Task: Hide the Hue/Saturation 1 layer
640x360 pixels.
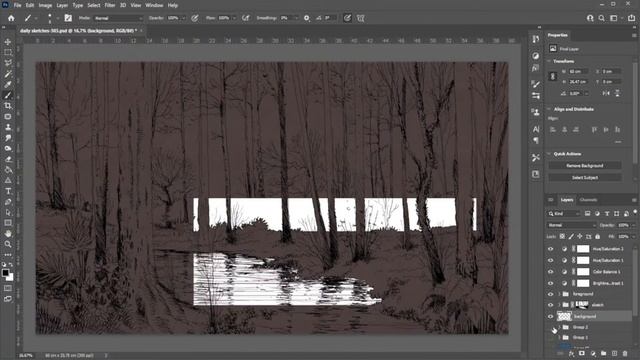Action: coord(550,260)
